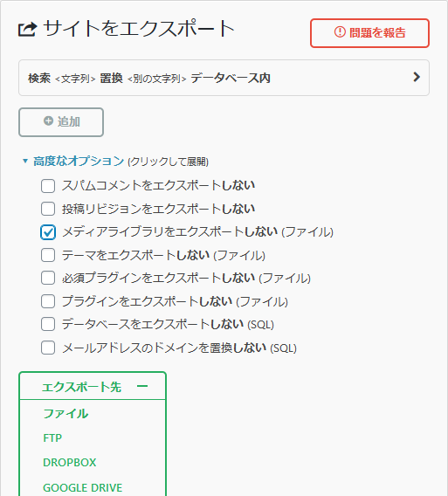
Task: Open the 問題を報告 report button
Action: pos(369,33)
